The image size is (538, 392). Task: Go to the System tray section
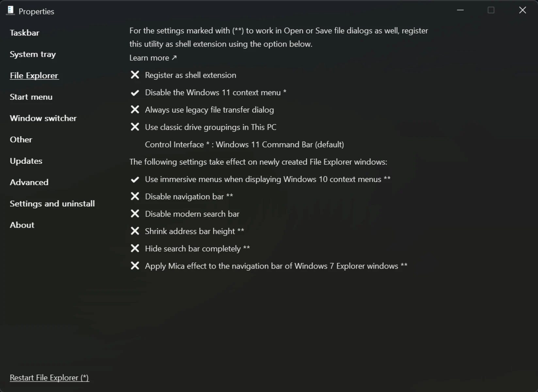pos(33,54)
